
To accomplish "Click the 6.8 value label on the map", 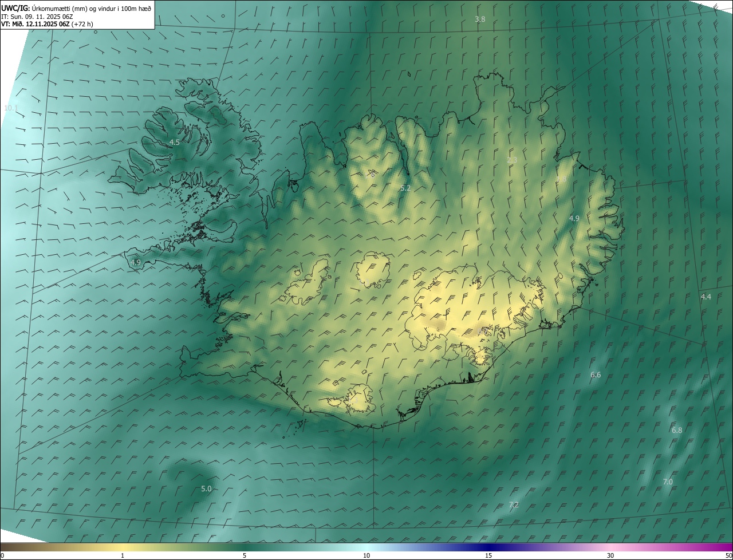I will click(677, 430).
